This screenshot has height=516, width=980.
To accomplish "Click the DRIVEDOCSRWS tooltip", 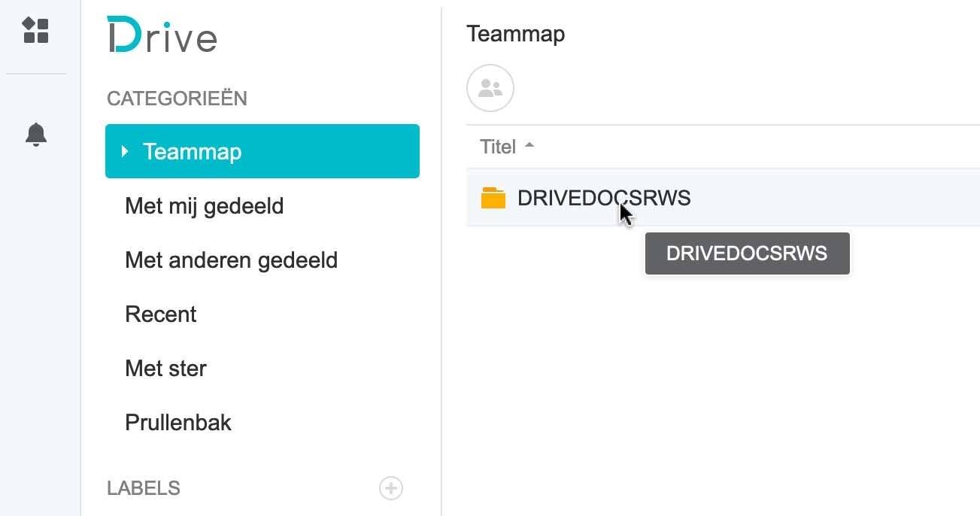I will coord(747,253).
